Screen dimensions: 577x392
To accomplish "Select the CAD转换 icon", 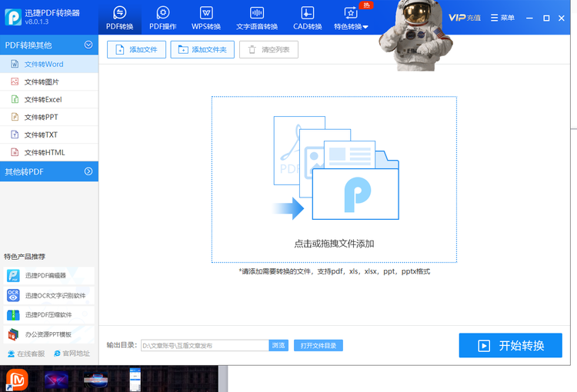I will point(307,13).
